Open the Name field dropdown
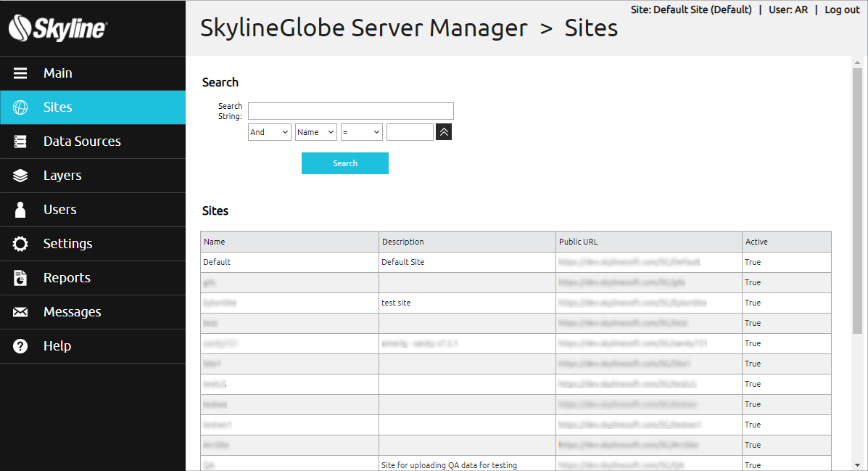The width and height of the screenshot is (868, 471). coord(316,132)
